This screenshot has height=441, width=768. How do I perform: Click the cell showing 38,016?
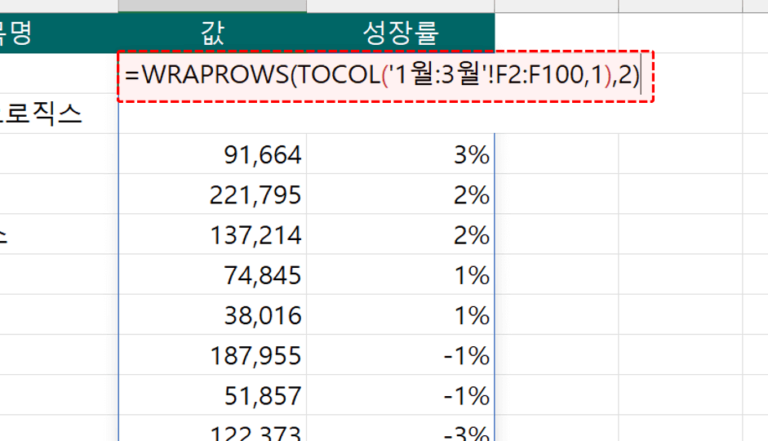click(x=212, y=316)
